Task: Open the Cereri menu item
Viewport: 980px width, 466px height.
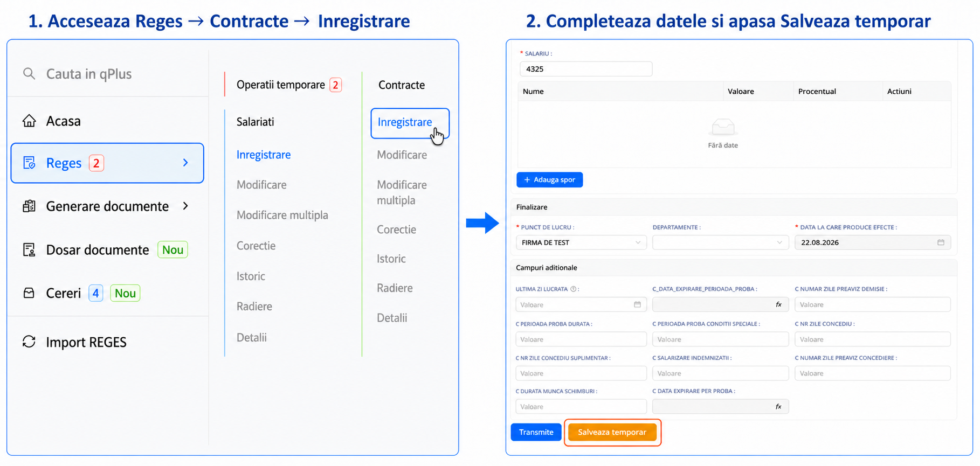Action: click(x=64, y=293)
